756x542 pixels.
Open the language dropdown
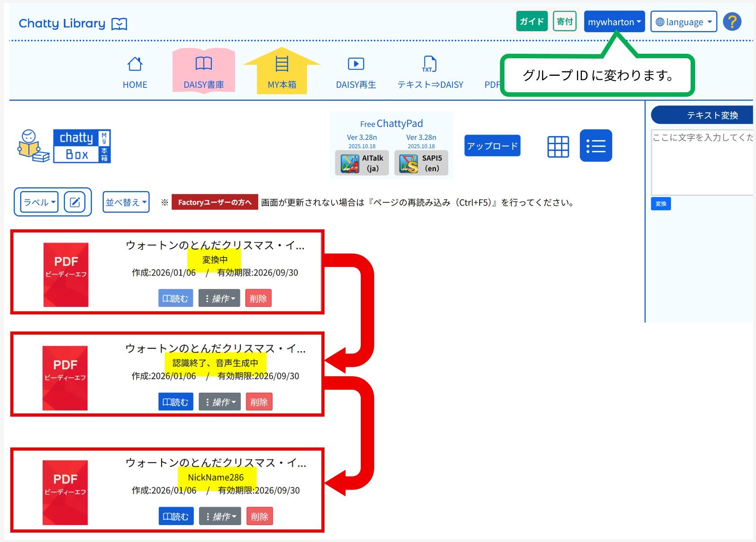point(683,22)
